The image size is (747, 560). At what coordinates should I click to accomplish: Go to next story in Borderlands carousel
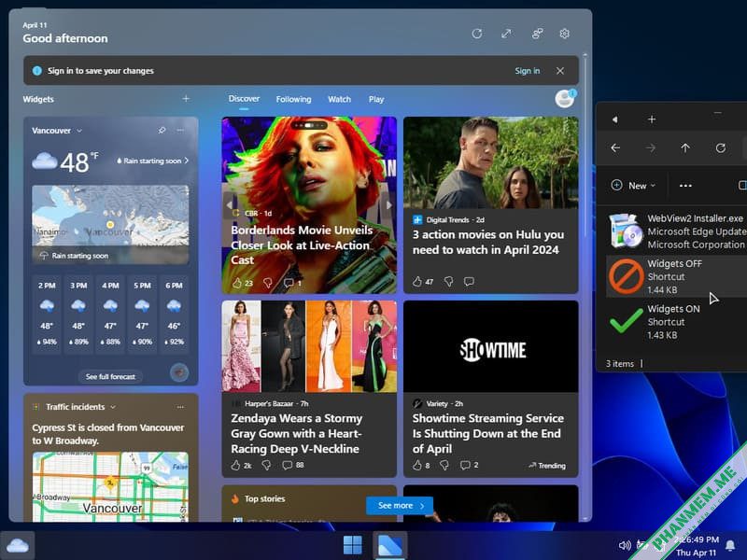pyautogui.click(x=388, y=204)
